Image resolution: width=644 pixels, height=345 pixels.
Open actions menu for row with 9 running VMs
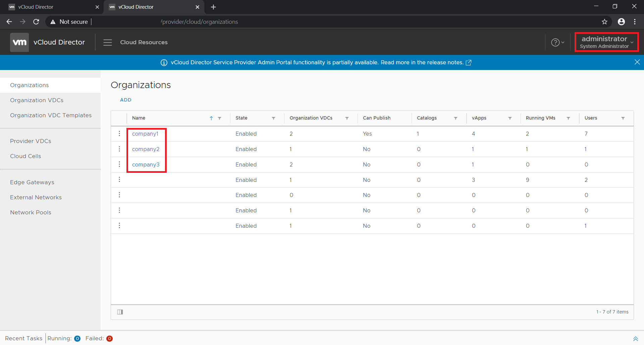click(x=119, y=180)
